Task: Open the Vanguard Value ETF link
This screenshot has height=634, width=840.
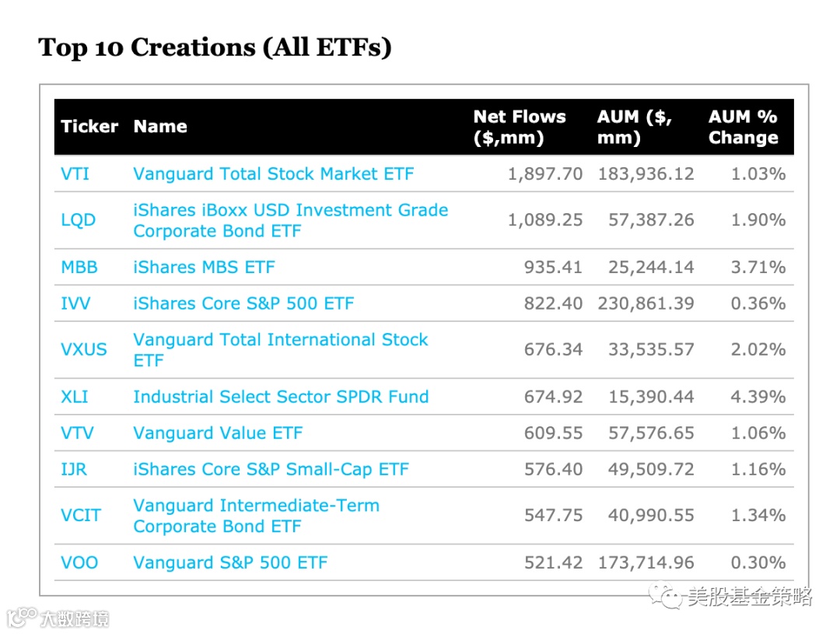Action: click(218, 433)
